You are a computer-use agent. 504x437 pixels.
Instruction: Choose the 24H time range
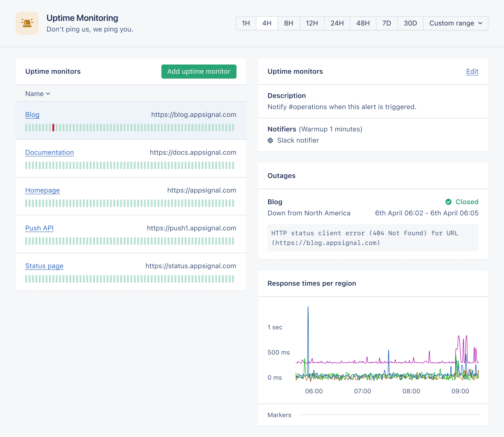(337, 23)
